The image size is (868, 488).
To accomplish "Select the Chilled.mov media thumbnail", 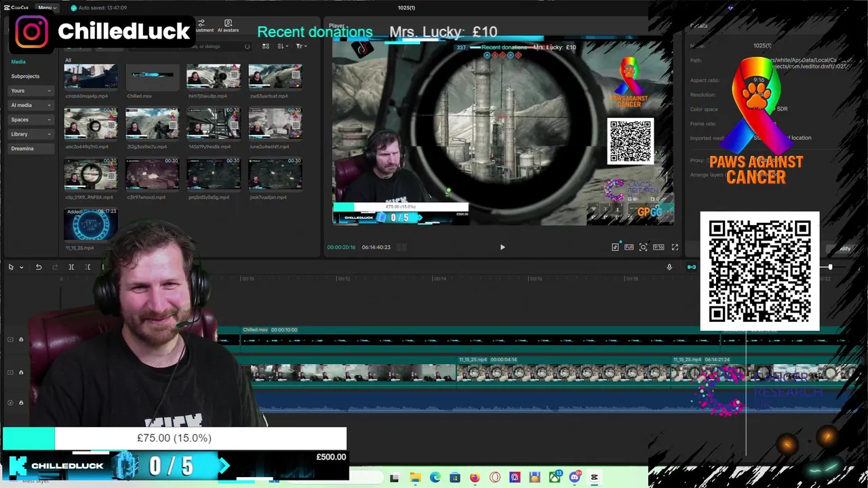I will (x=152, y=77).
